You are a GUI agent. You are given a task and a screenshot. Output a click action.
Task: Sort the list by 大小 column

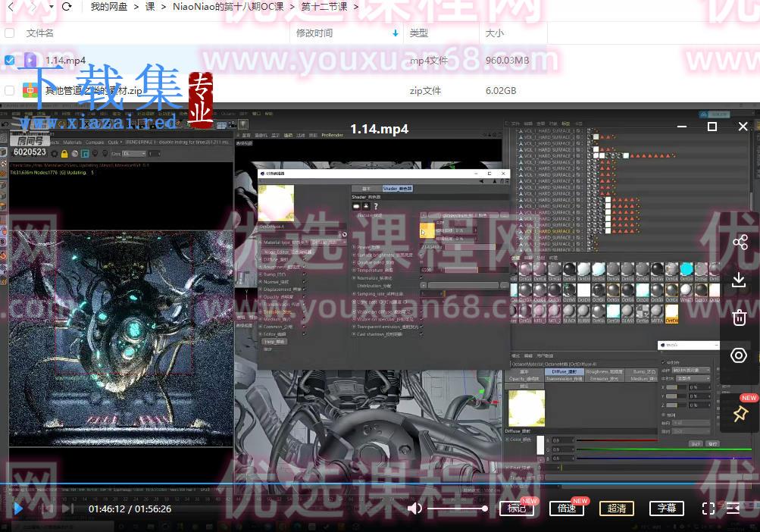495,33
